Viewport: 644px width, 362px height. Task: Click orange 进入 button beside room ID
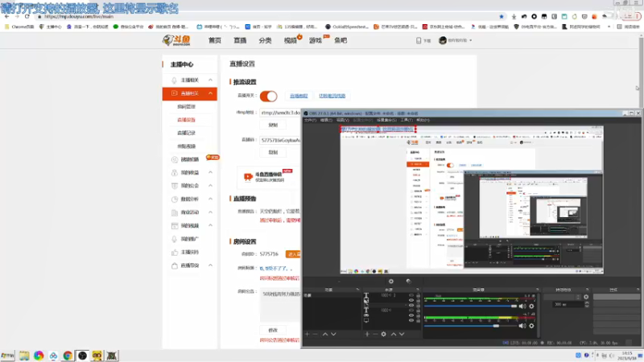(x=293, y=254)
